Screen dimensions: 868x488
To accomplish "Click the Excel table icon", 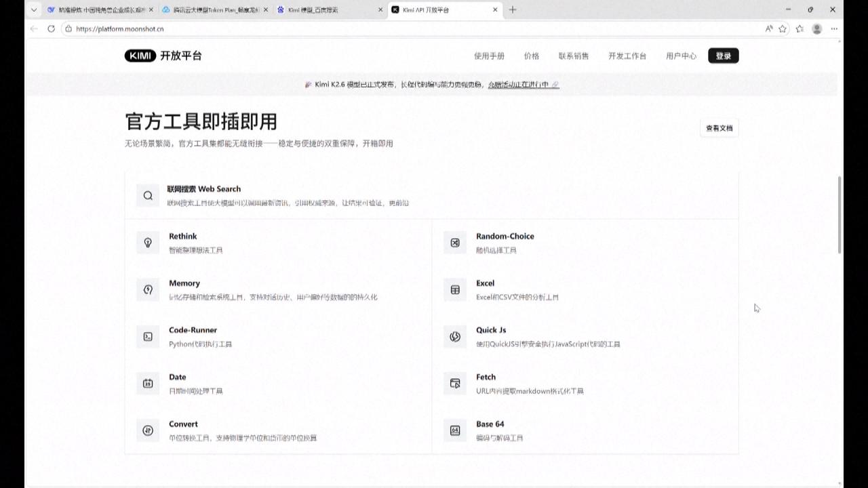I will (455, 289).
